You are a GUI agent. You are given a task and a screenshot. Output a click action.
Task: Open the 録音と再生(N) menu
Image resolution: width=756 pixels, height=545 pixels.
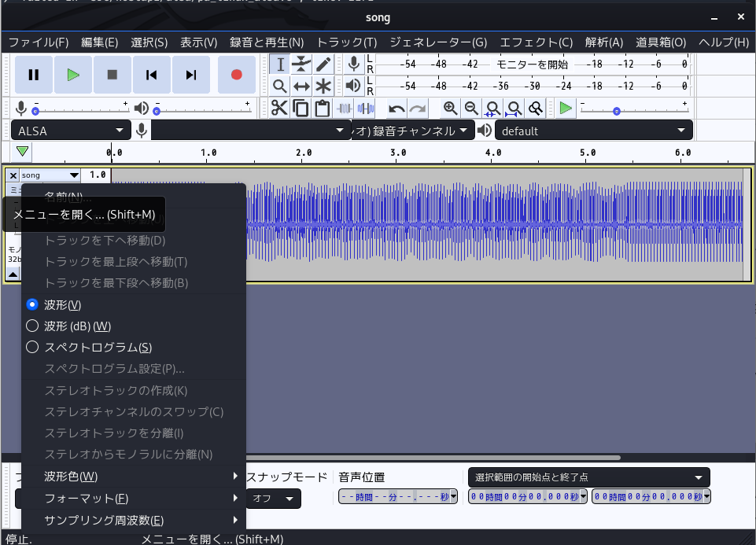click(x=267, y=42)
